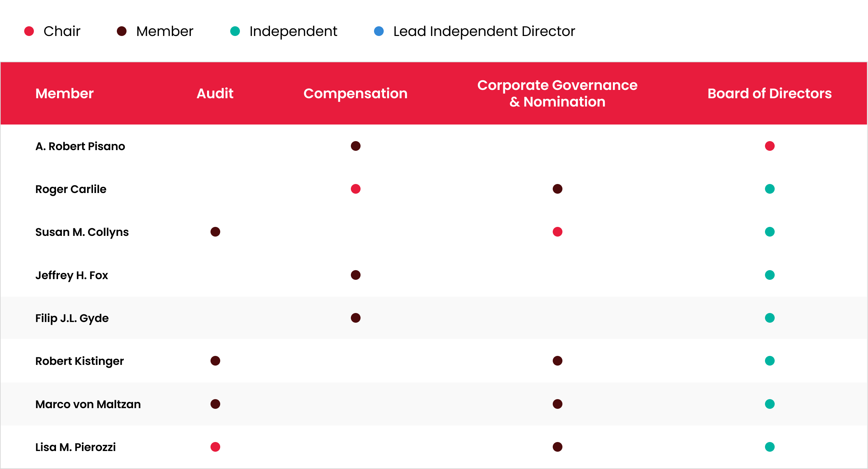
Task: Click Susan M. Collyns' Governance chair dot
Action: [557, 232]
